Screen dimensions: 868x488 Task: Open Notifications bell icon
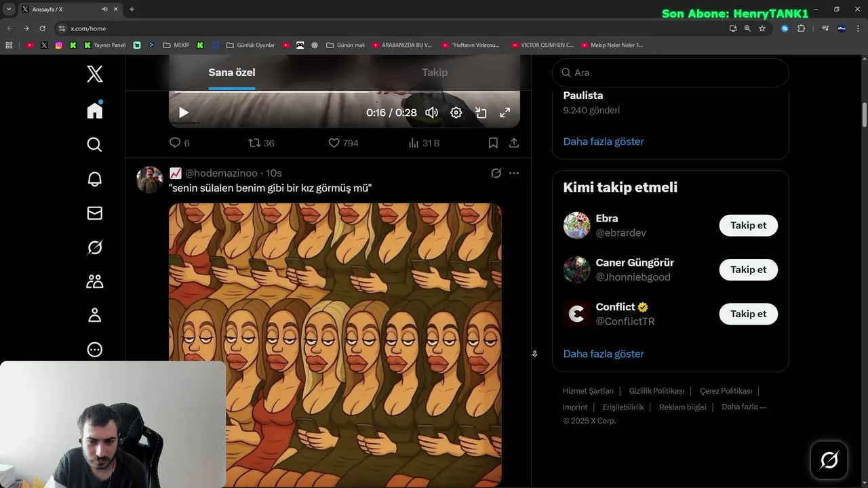tap(95, 179)
